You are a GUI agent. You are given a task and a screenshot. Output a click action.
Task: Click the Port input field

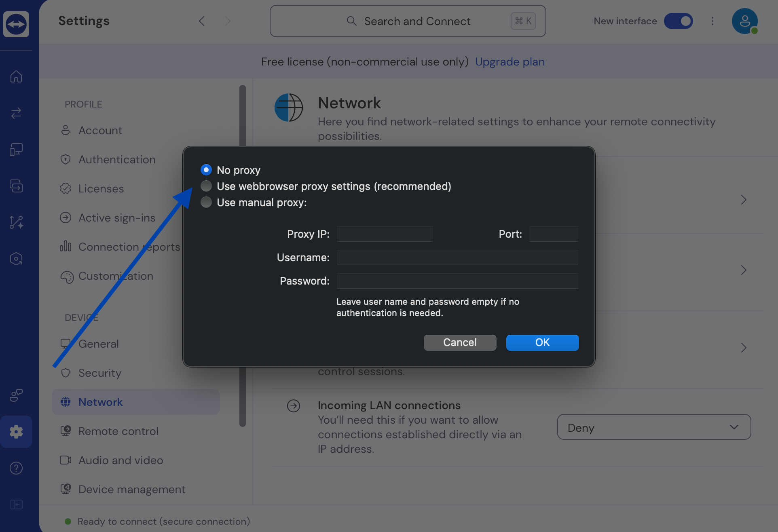554,234
